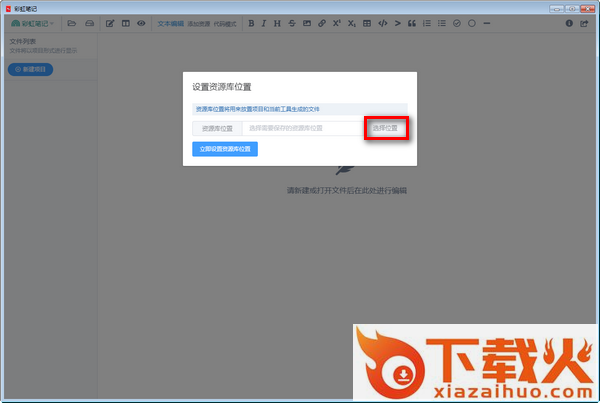This screenshot has width=600, height=403.
Task: Open the 添加资源 tab
Action: [x=199, y=23]
